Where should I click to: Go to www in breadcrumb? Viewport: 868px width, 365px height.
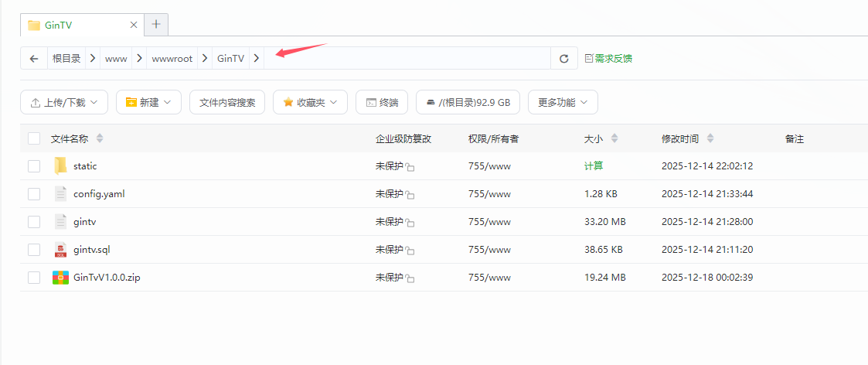click(x=116, y=58)
